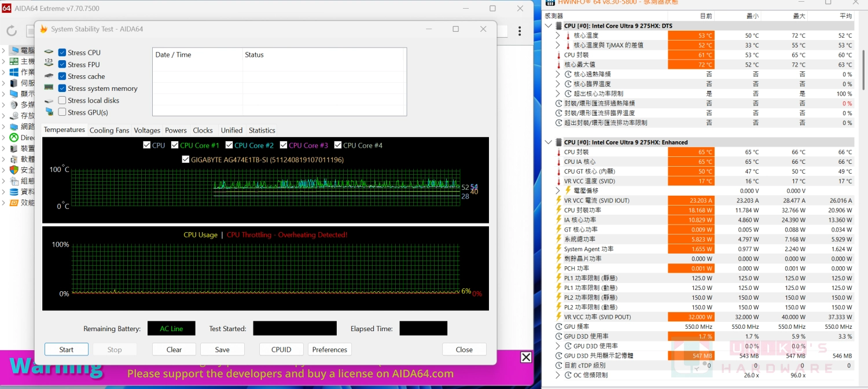Uncheck the Stress system memory checkbox
Viewport: 868px width, 389px height.
(62, 88)
